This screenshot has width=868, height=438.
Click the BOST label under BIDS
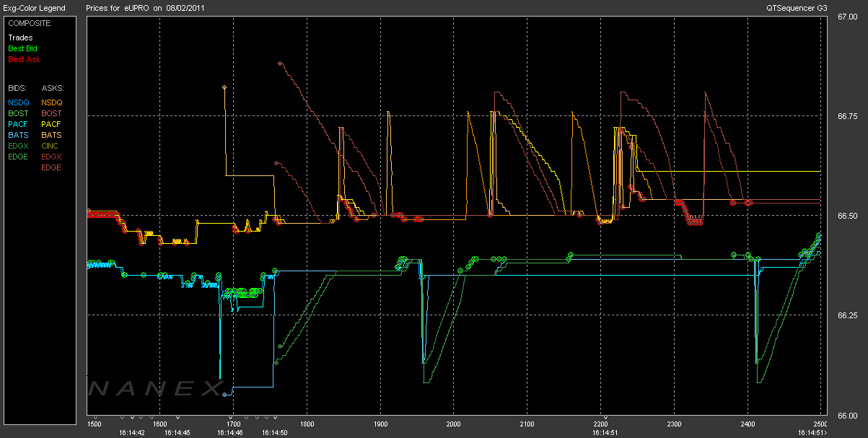pyautogui.click(x=19, y=113)
